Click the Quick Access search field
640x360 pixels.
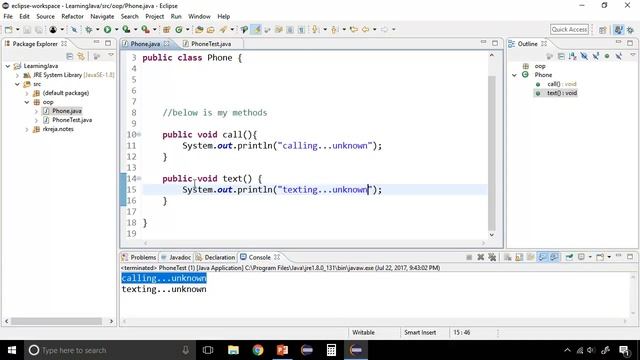569,29
